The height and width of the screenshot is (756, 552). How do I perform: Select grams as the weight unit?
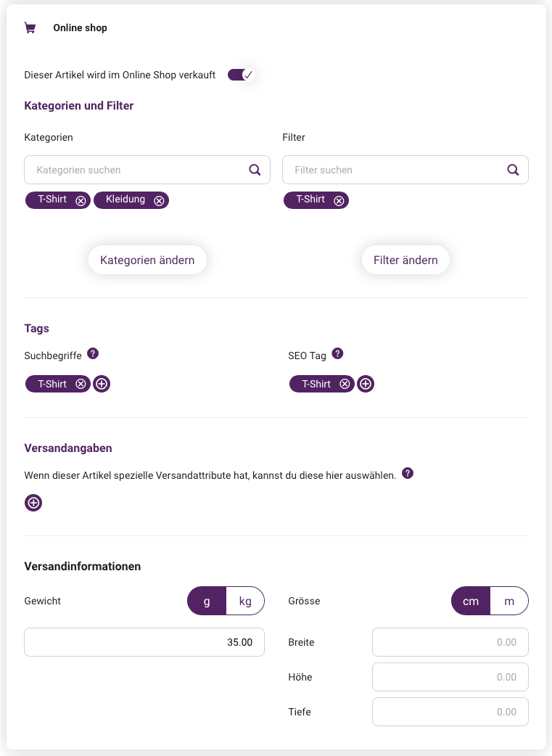(207, 601)
